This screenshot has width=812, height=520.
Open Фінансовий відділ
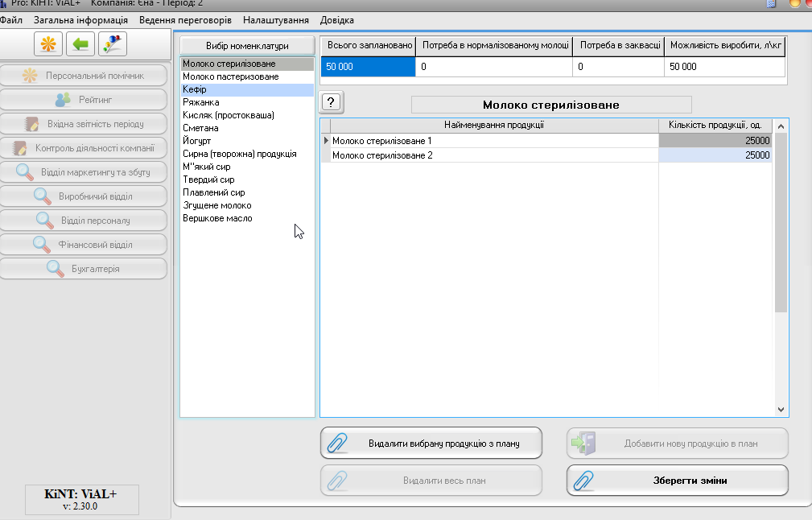tap(84, 245)
